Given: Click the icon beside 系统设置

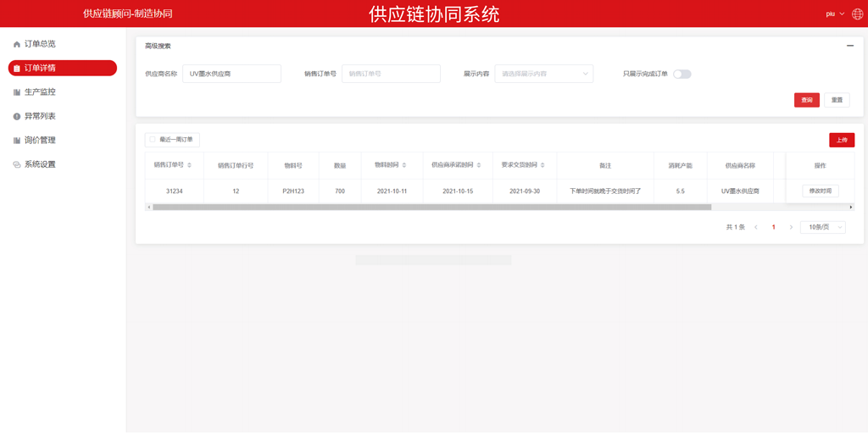Looking at the screenshot, I should tap(16, 164).
